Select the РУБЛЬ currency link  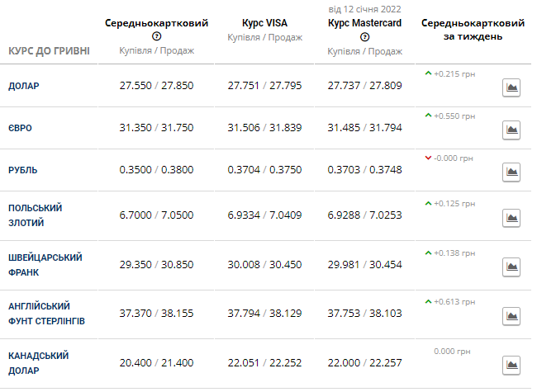[22, 170]
